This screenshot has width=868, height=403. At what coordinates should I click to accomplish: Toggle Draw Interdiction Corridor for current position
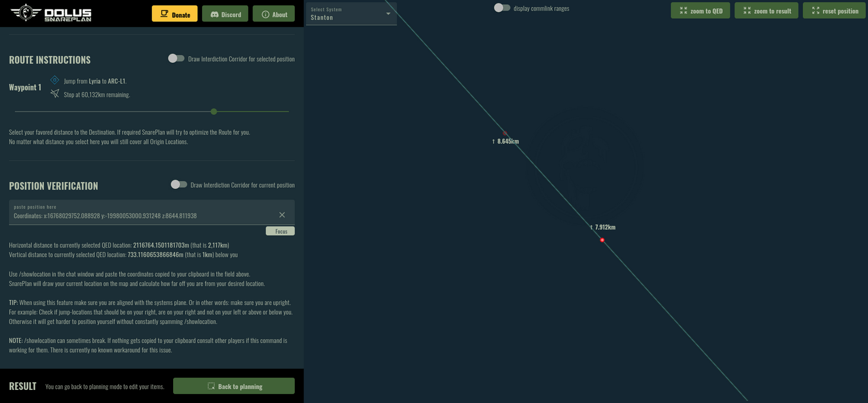point(178,184)
